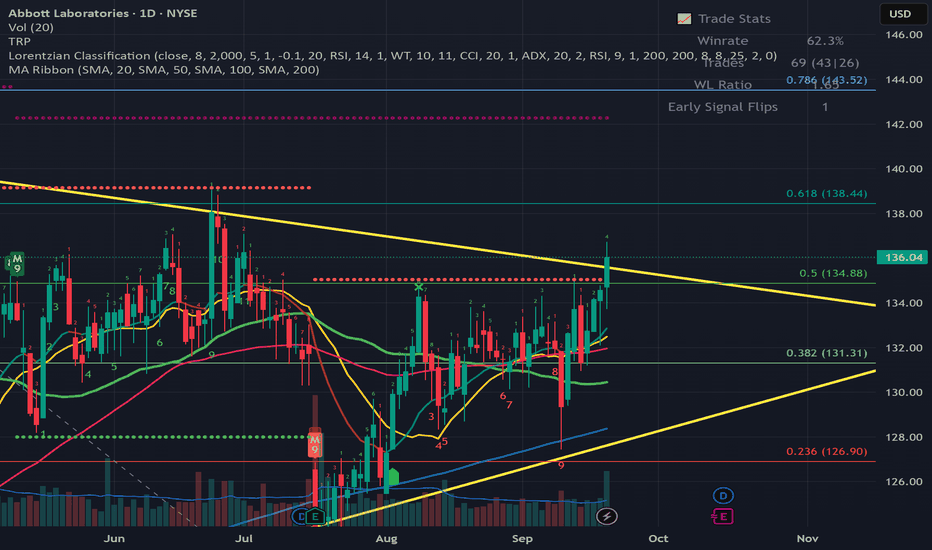Click the green house signal marker near August

pos(392,476)
